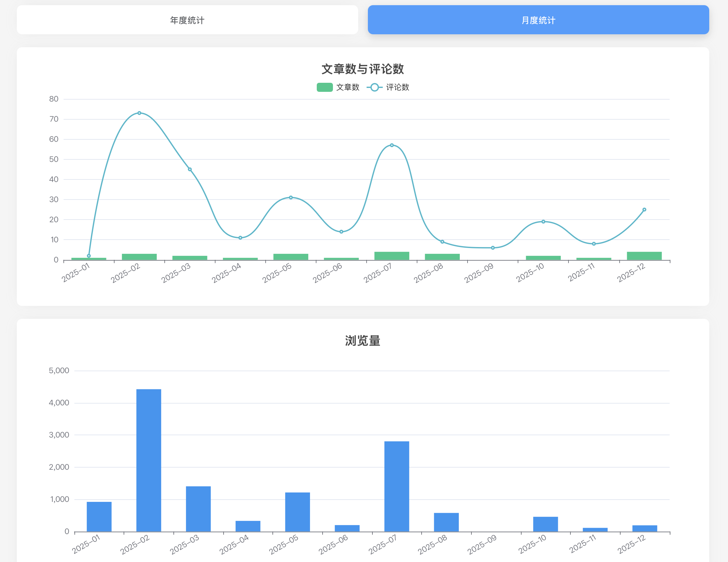
Task: Click the 2025-02 comment peak data point
Action: point(139,113)
